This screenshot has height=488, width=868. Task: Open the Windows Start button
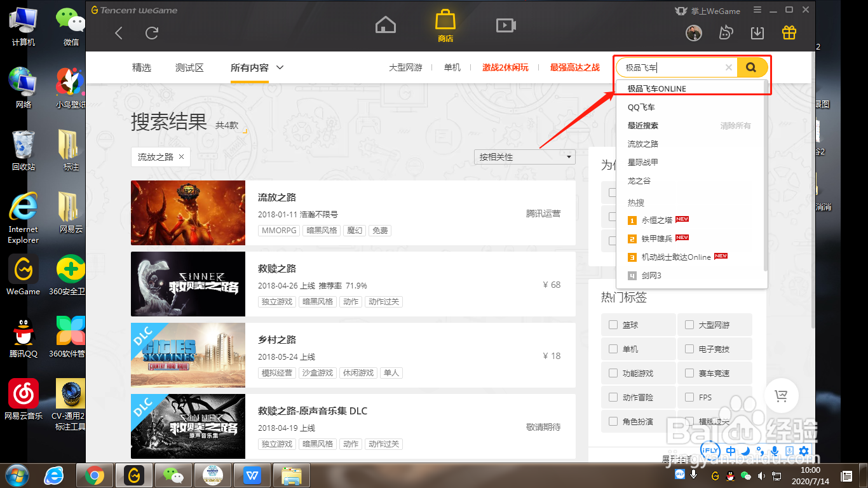click(x=17, y=475)
